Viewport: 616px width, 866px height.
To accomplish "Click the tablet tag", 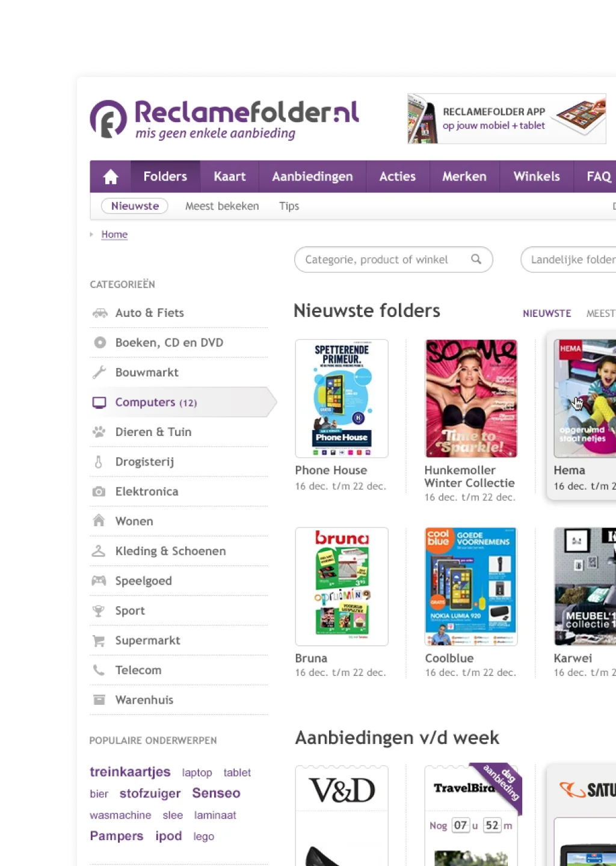I will tap(237, 773).
